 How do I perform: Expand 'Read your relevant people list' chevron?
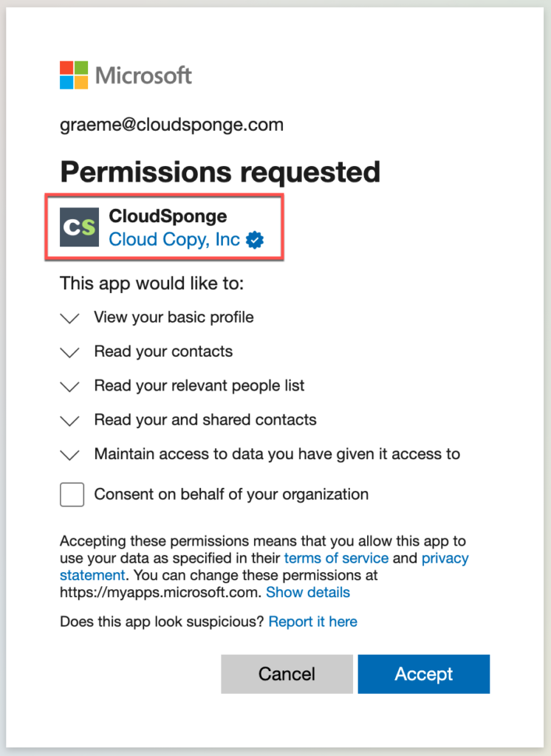point(70,387)
